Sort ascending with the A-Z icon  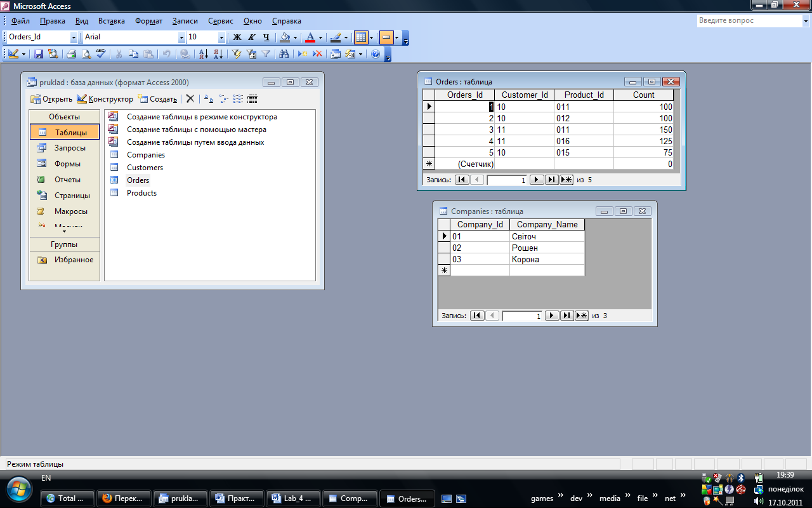(x=203, y=55)
